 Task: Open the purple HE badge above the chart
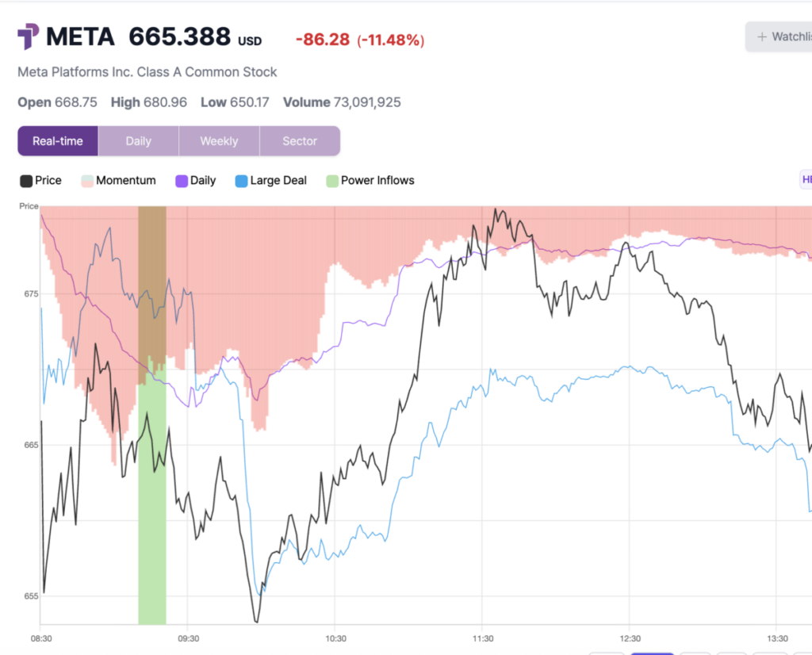806,179
